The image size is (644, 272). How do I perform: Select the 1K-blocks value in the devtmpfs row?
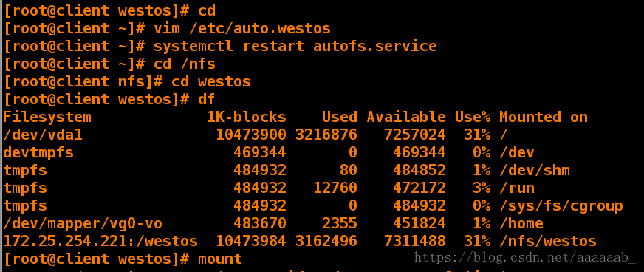pyautogui.click(x=259, y=152)
